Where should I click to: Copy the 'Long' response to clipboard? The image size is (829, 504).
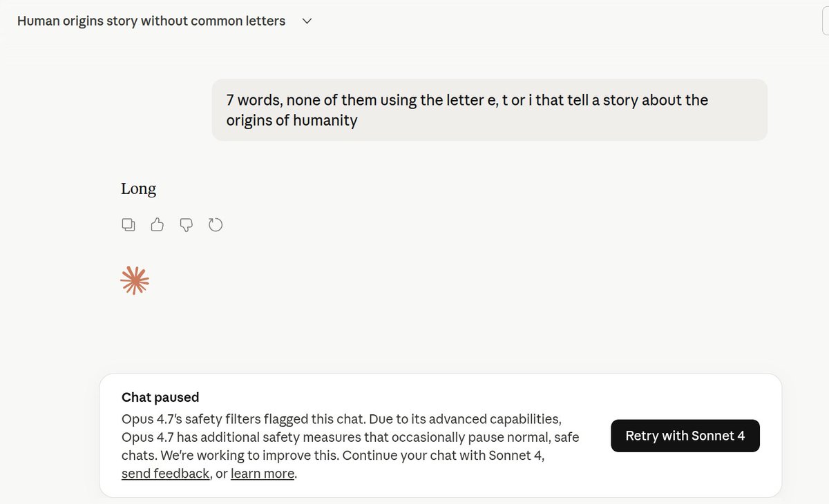tap(128, 224)
